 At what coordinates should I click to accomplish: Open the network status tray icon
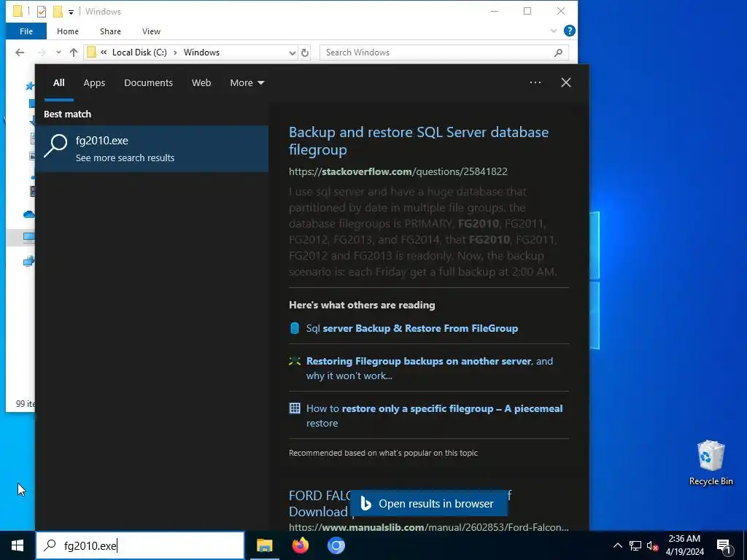[635, 545]
